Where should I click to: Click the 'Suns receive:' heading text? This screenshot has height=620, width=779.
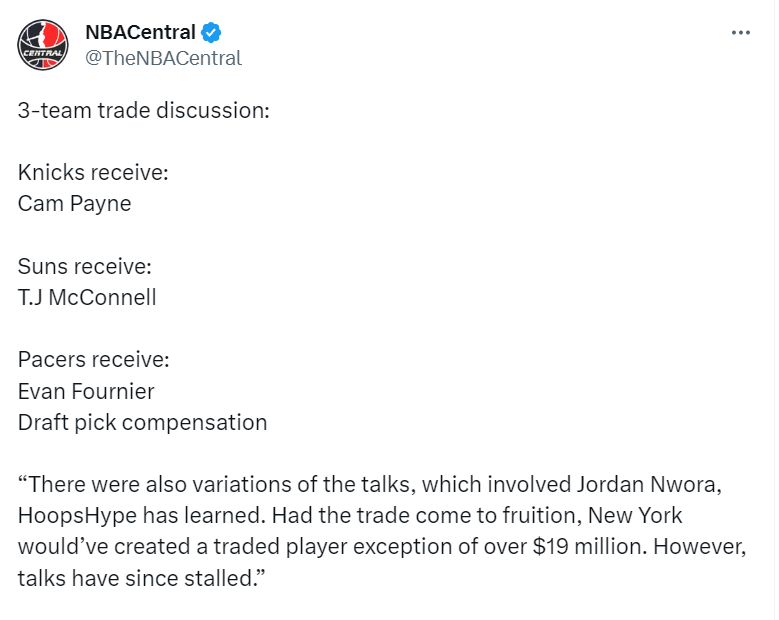click(85, 266)
